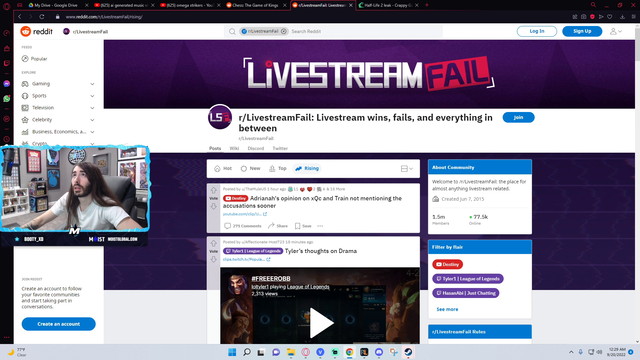Click the Log In button

click(x=537, y=31)
